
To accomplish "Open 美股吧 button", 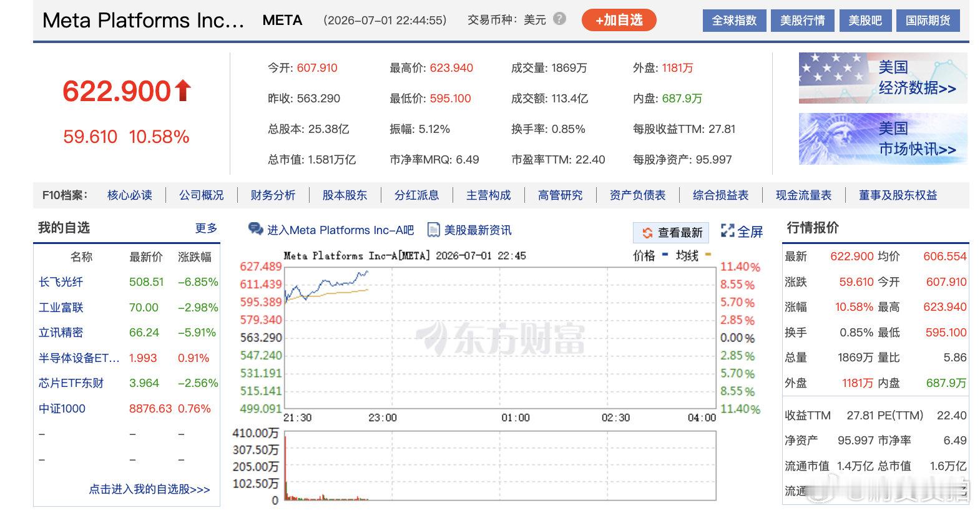I will [x=865, y=21].
